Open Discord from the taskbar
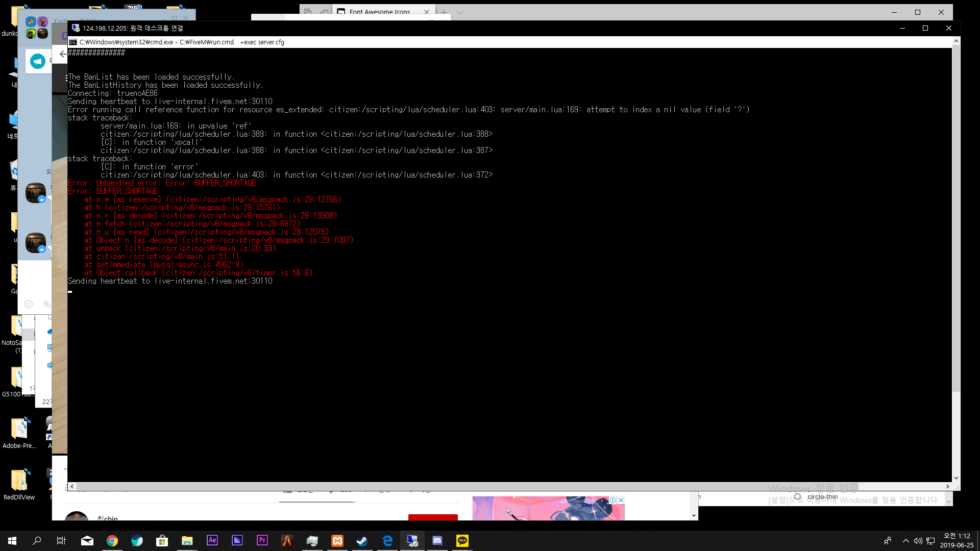980x551 pixels. pyautogui.click(x=437, y=541)
